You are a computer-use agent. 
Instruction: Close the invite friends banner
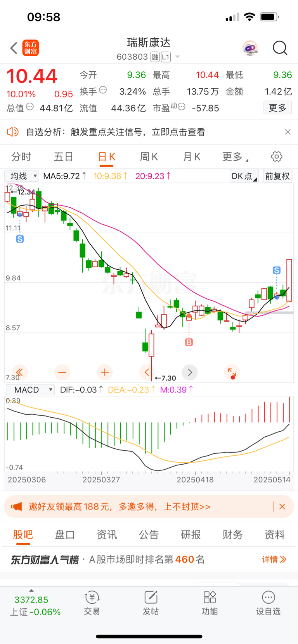282,506
